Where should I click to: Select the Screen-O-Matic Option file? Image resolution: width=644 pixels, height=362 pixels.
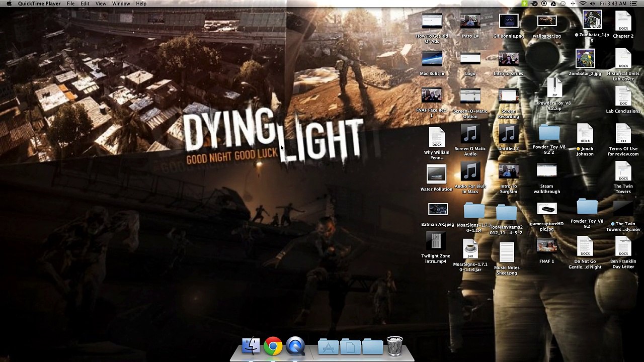(470, 97)
